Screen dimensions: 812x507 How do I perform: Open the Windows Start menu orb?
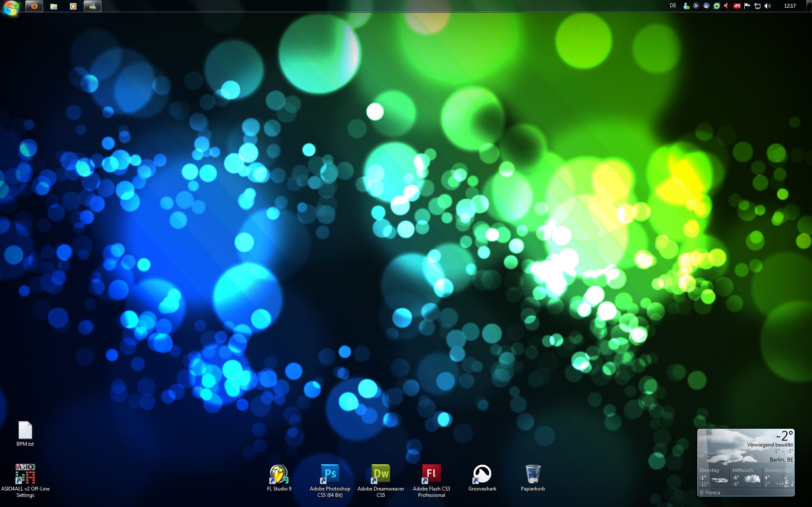click(x=11, y=7)
